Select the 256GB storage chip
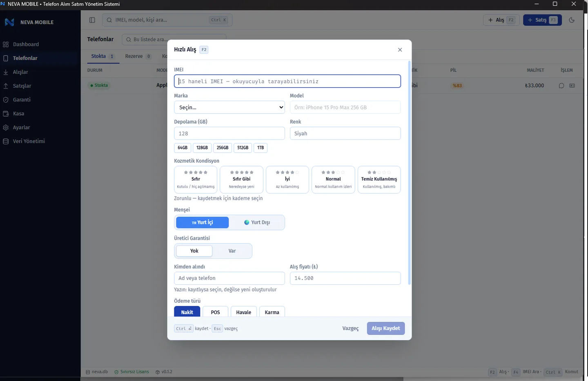The width and height of the screenshot is (588, 381). pos(223,148)
